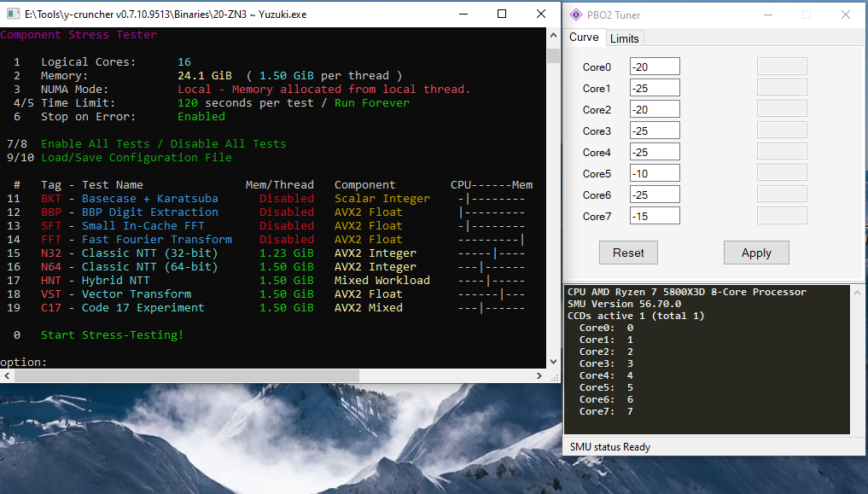Click the Core4 offset input box
Image resolution: width=868 pixels, height=494 pixels.
tap(655, 152)
